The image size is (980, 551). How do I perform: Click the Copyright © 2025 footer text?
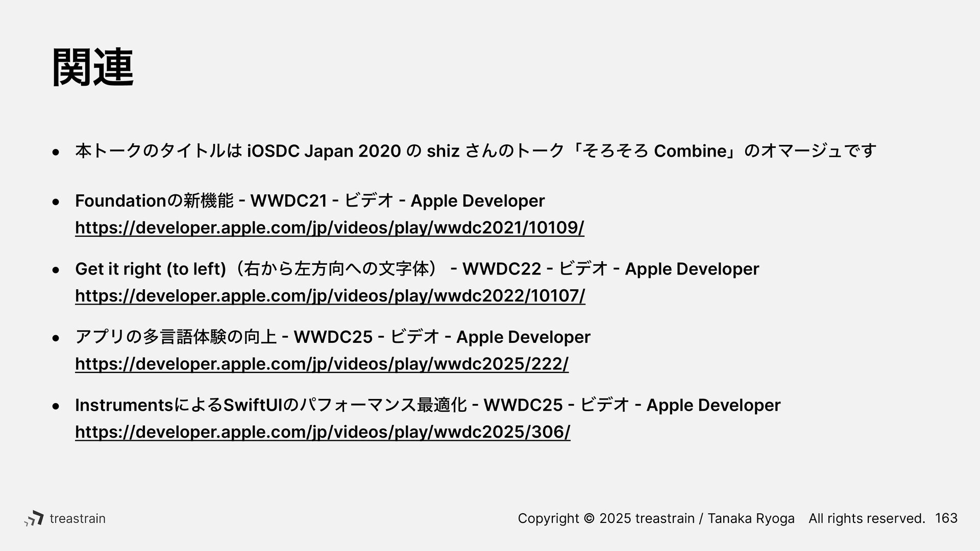pyautogui.click(x=721, y=518)
